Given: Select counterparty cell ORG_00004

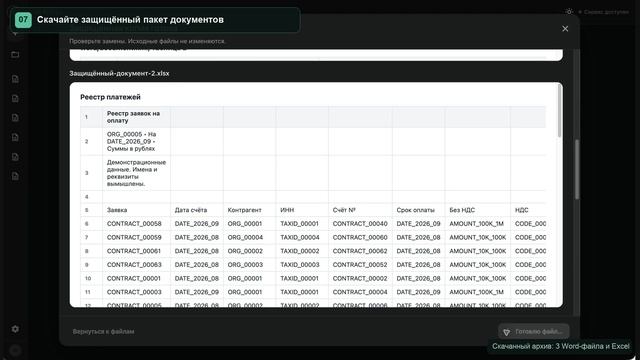Looking at the screenshot, I should (x=249, y=237).
